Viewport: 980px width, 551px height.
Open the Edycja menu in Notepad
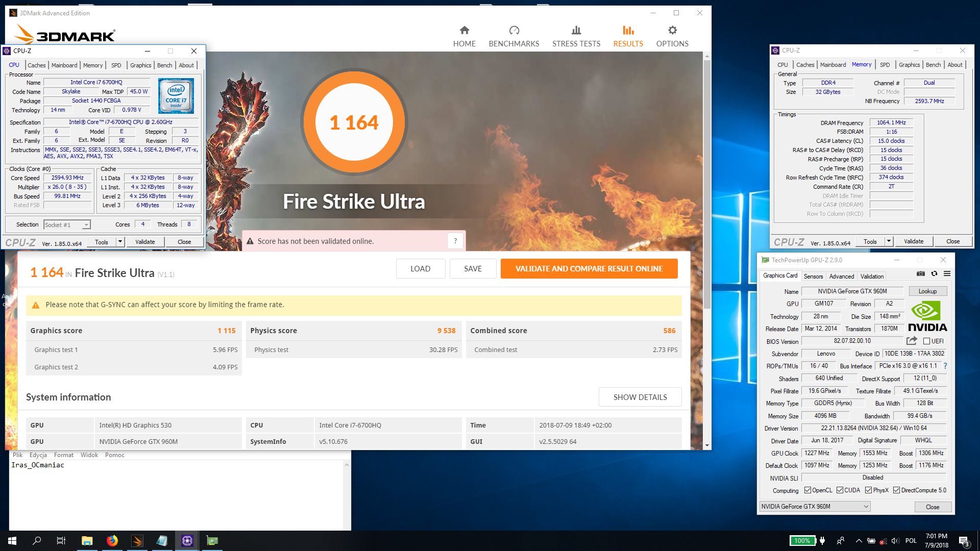point(38,455)
